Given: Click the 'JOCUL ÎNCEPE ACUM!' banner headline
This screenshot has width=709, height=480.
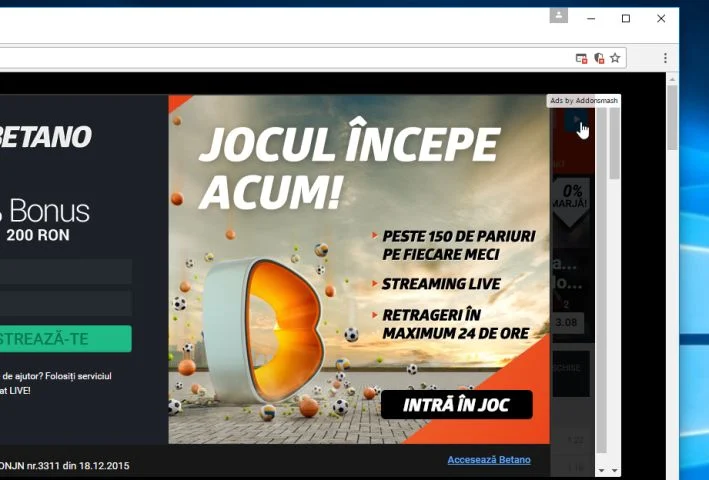Looking at the screenshot, I should (x=349, y=165).
